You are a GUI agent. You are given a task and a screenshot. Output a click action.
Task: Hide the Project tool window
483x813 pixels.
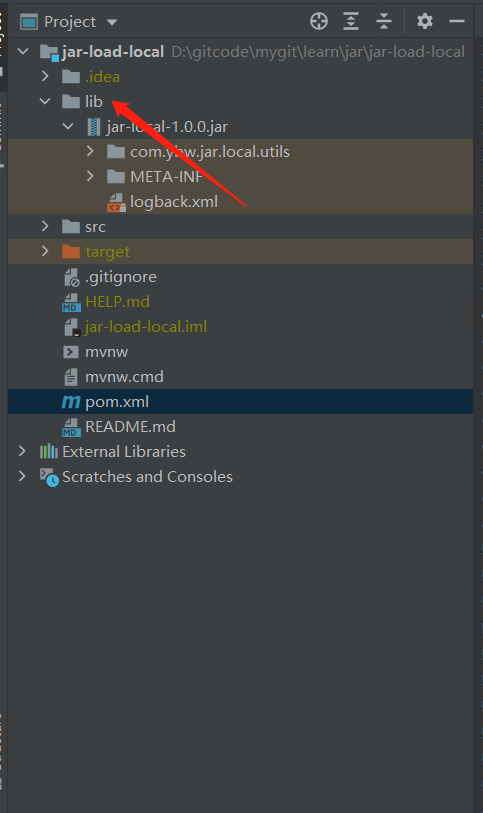point(457,21)
